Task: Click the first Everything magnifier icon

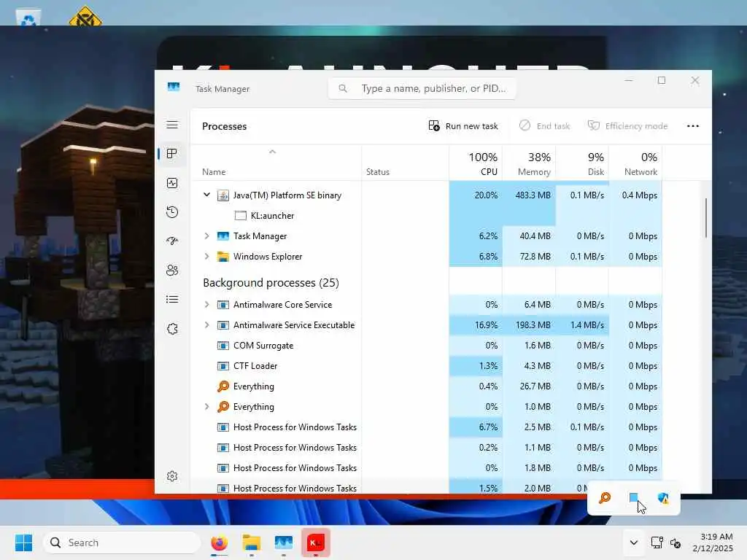Action: 222,386
